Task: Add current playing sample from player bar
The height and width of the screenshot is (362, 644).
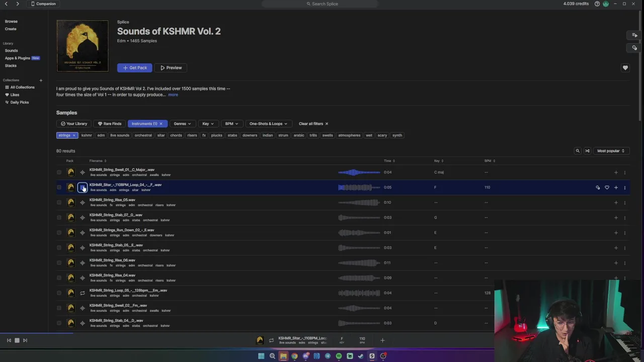Action: (x=382, y=340)
